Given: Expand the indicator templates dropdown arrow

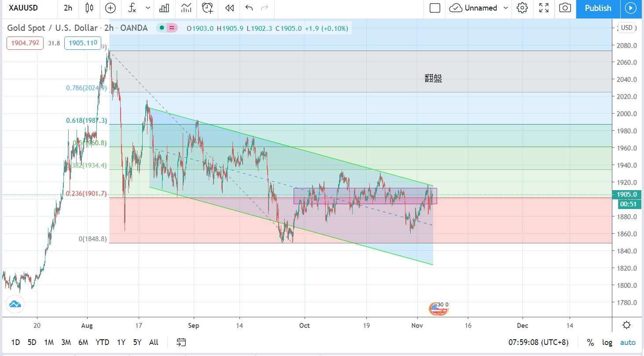Looking at the screenshot, I should (147, 8).
